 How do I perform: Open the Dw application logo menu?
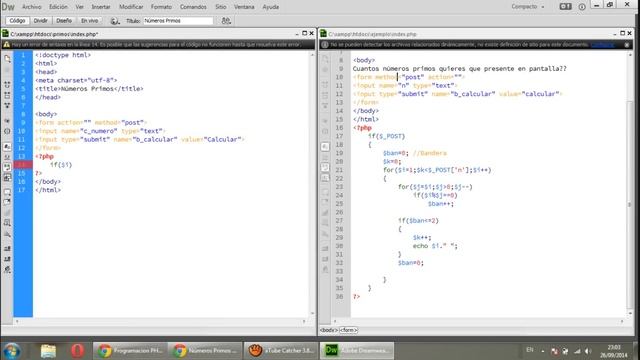click(8, 7)
